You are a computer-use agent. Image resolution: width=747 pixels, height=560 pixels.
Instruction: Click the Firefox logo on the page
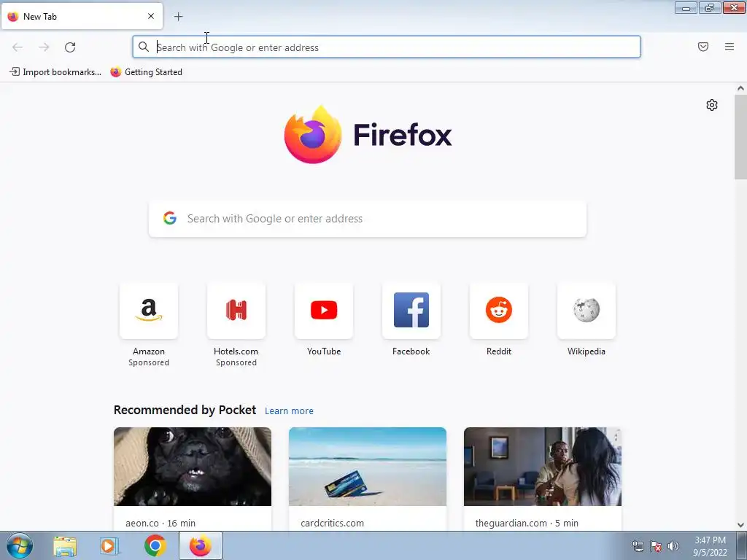click(368, 134)
